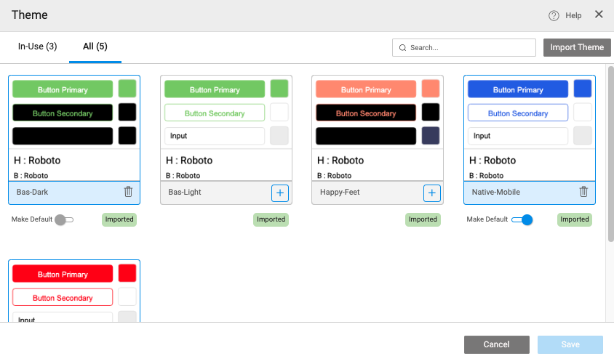Click trash icon on Native-Mobile theme

[583, 192]
